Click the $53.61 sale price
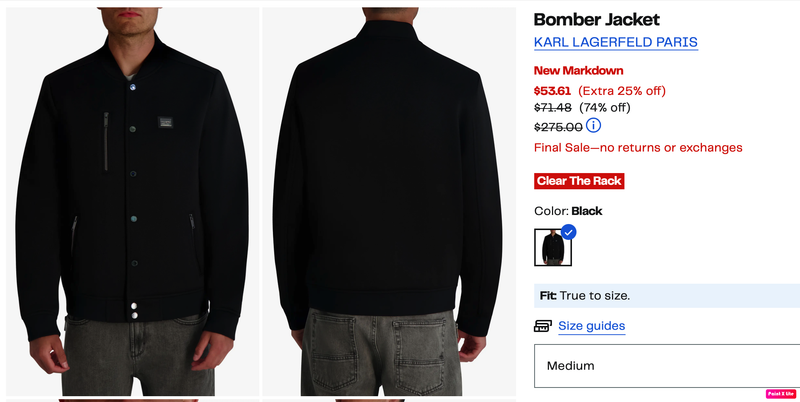 pyautogui.click(x=553, y=91)
